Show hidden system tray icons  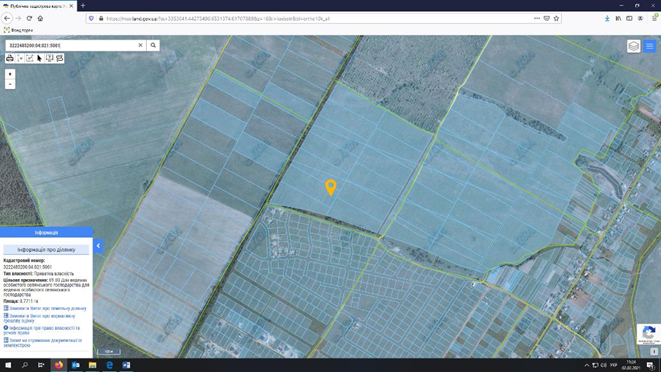tap(587, 365)
